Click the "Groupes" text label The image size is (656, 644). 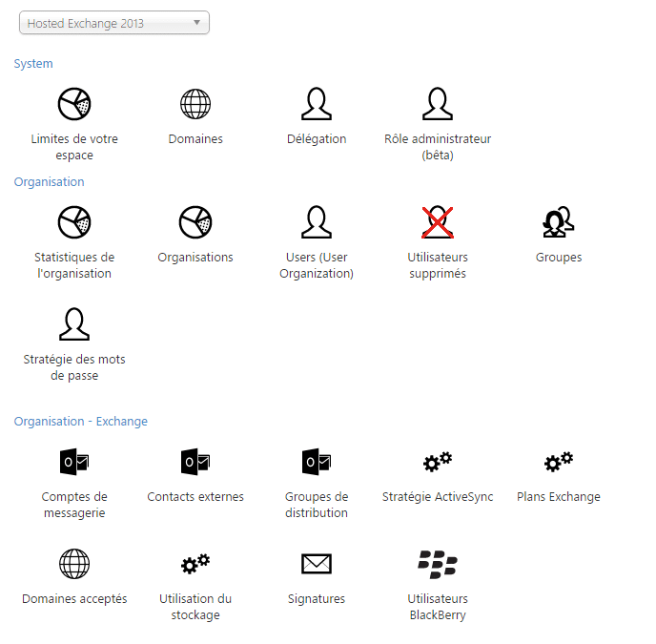pos(559,257)
